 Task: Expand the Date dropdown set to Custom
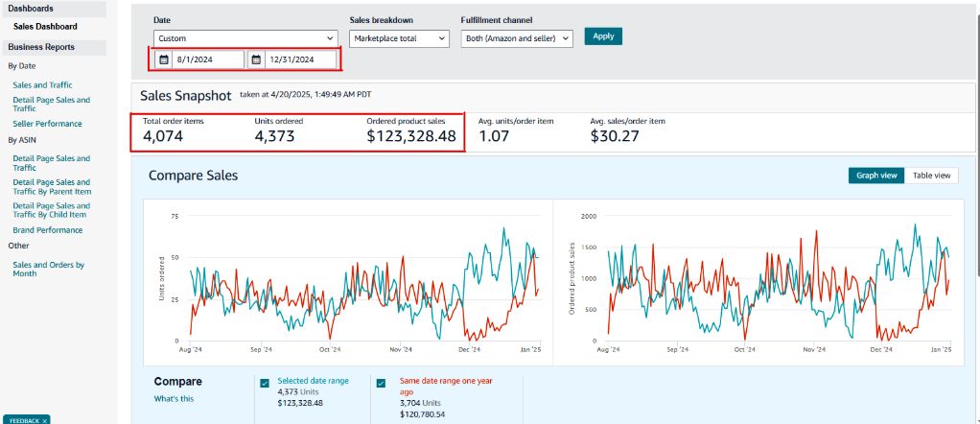[x=245, y=38]
